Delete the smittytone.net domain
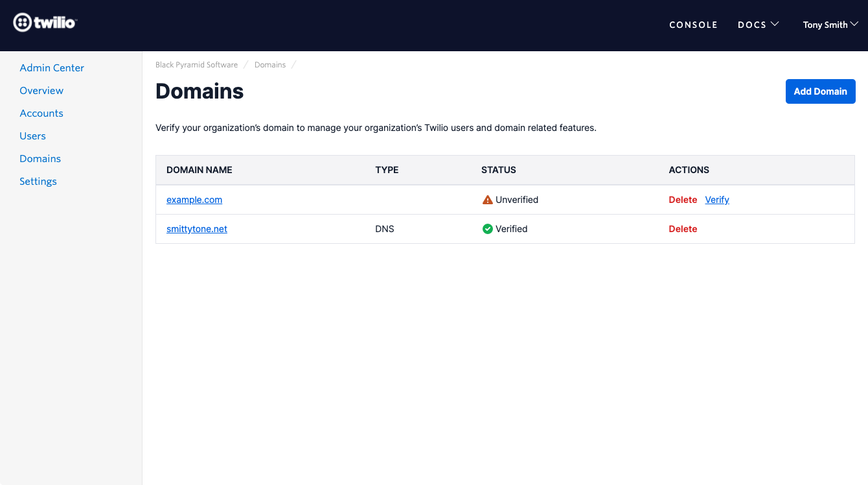Viewport: 868px width, 485px height. [683, 229]
